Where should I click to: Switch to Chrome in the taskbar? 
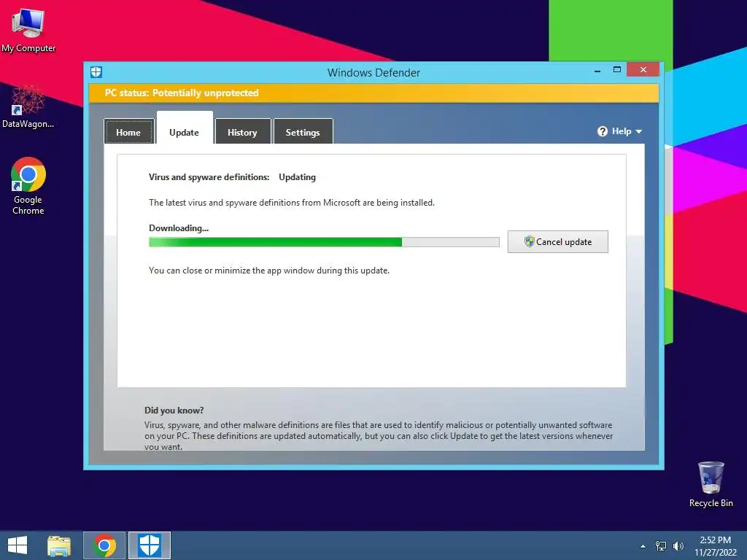pyautogui.click(x=104, y=545)
